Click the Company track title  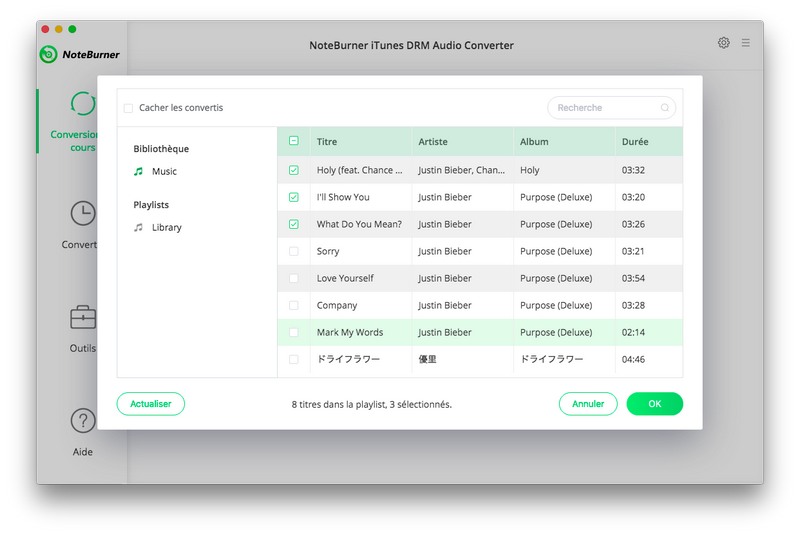337,305
